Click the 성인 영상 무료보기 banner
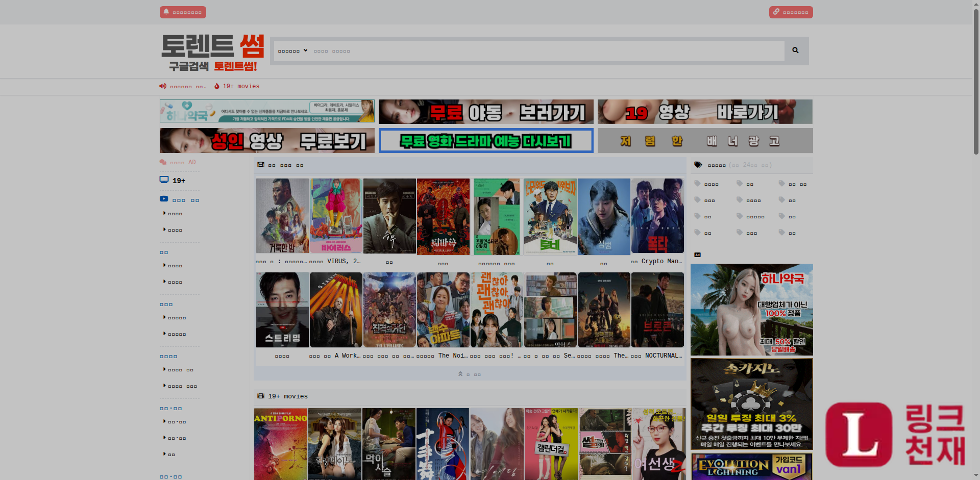The image size is (980, 480). pos(267,140)
